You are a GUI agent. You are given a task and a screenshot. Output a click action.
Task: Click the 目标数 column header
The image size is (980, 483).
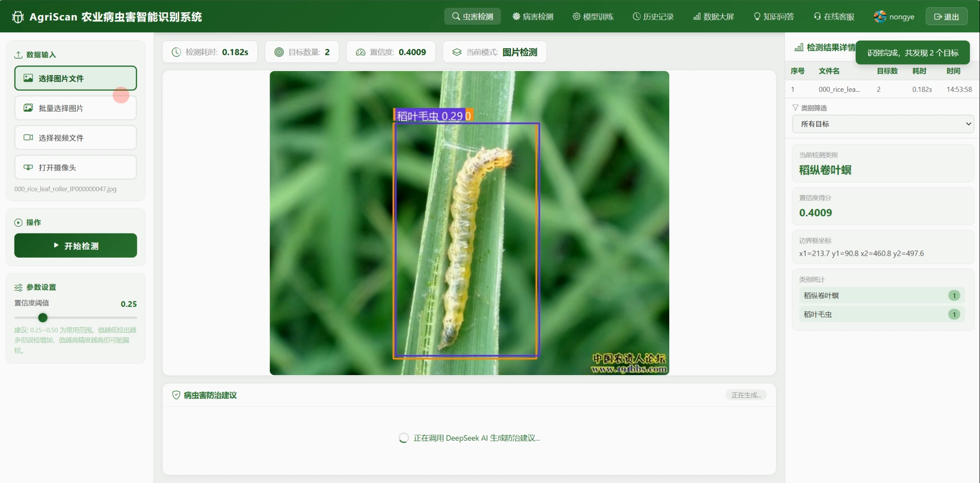[x=887, y=71]
